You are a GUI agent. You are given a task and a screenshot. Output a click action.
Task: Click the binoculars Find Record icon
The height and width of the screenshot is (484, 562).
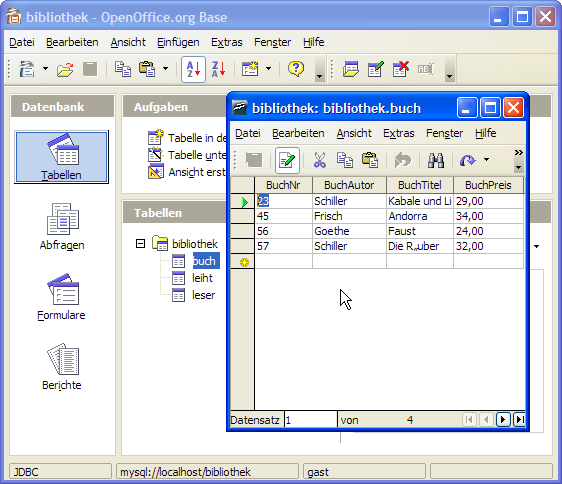pyautogui.click(x=436, y=160)
